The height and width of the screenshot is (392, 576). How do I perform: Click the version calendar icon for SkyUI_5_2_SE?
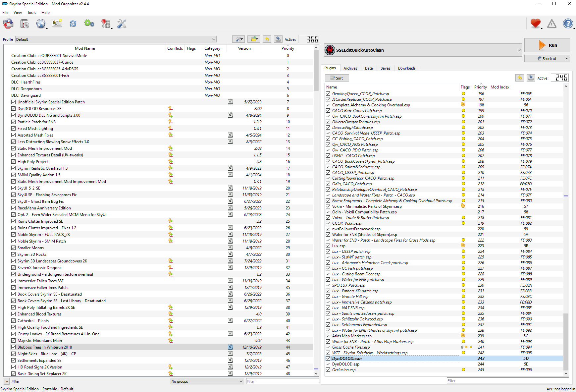pos(230,188)
